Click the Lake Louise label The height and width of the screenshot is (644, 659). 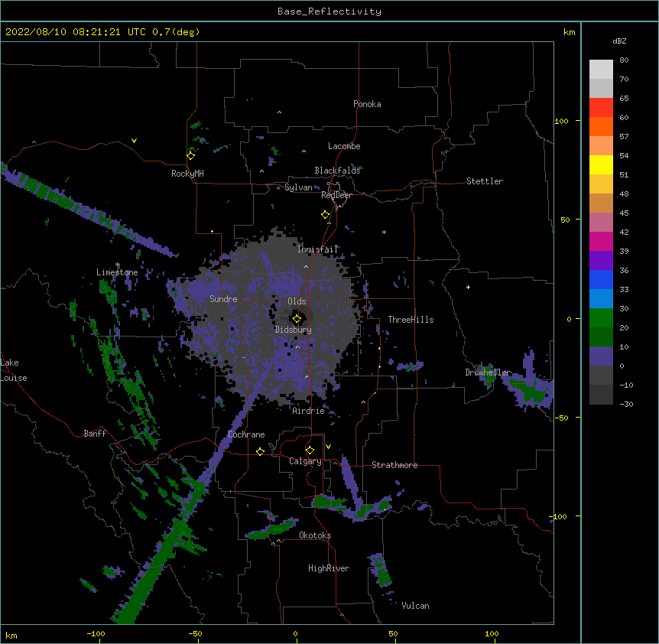pyautogui.click(x=14, y=370)
